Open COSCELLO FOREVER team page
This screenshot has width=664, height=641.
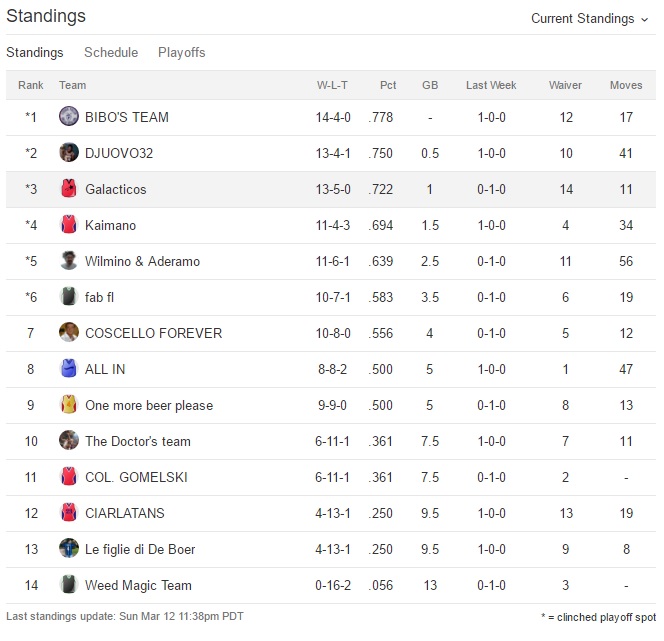pos(153,333)
